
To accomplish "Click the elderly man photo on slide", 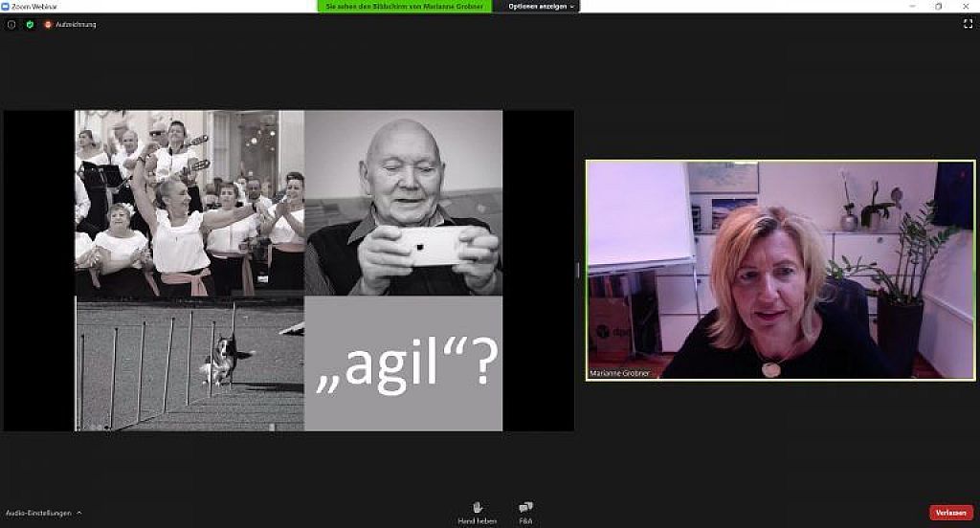I will (403, 203).
